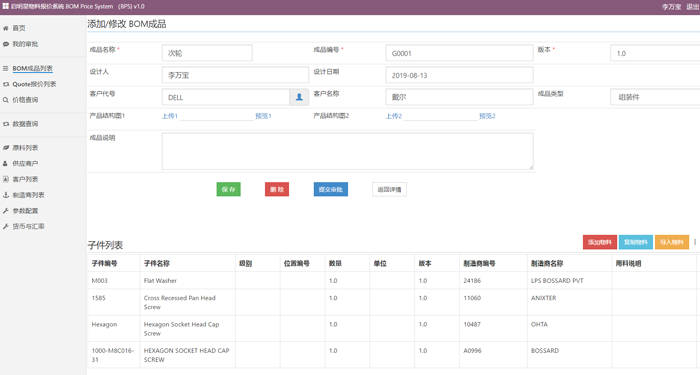Image resolution: width=700 pixels, height=375 pixels.
Task: Click inside the 成品说明 description textarea
Action: pos(347,151)
